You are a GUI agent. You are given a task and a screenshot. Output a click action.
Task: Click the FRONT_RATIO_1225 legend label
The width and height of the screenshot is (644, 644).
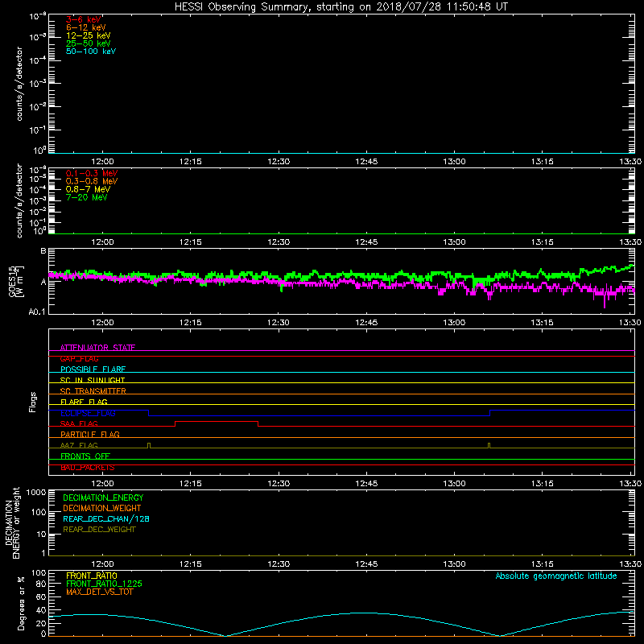[x=104, y=584]
